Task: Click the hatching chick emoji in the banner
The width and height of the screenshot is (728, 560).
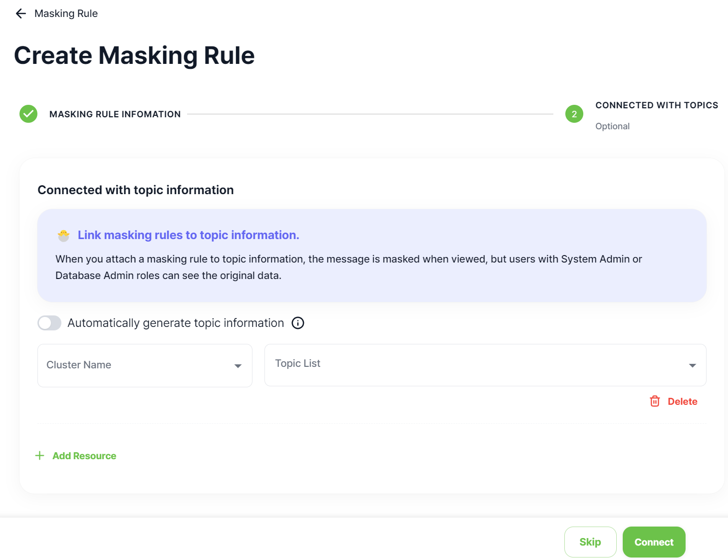Action: [63, 235]
